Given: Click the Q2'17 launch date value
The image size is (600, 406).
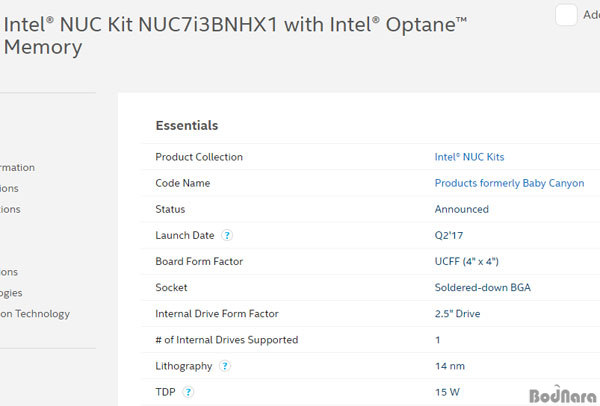Looking at the screenshot, I should [448, 235].
